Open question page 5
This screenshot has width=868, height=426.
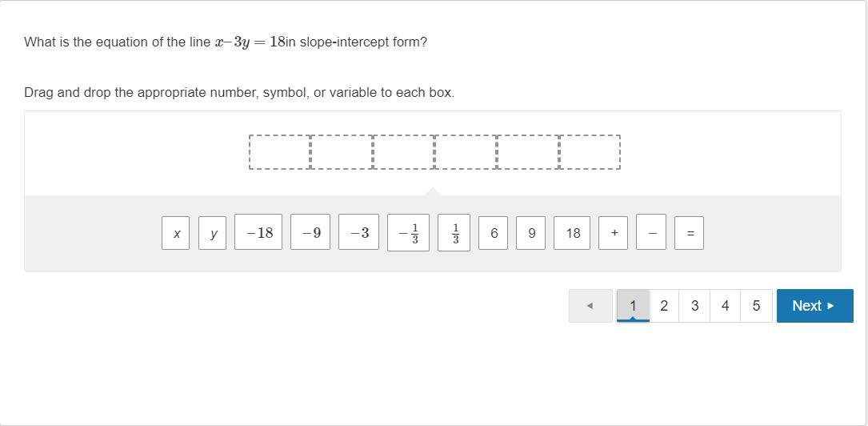click(x=756, y=306)
